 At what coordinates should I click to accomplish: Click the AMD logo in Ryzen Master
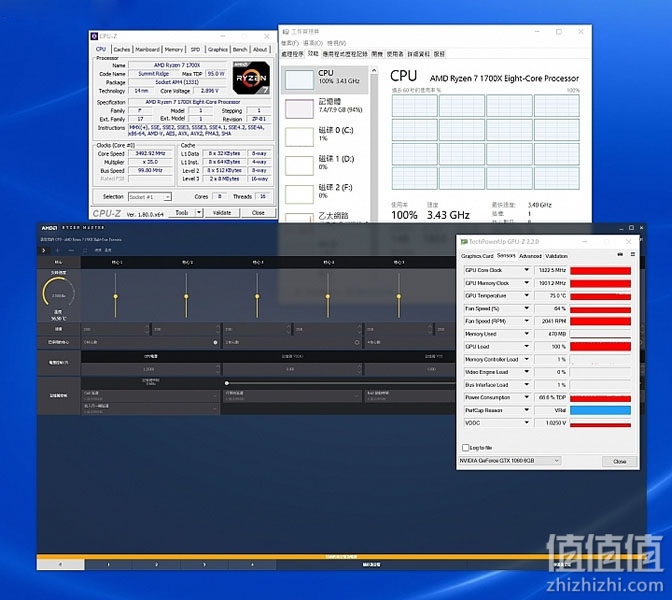coord(49,228)
